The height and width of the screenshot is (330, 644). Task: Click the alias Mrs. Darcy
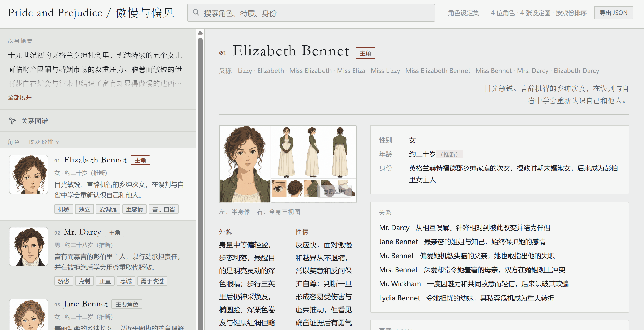[533, 71]
